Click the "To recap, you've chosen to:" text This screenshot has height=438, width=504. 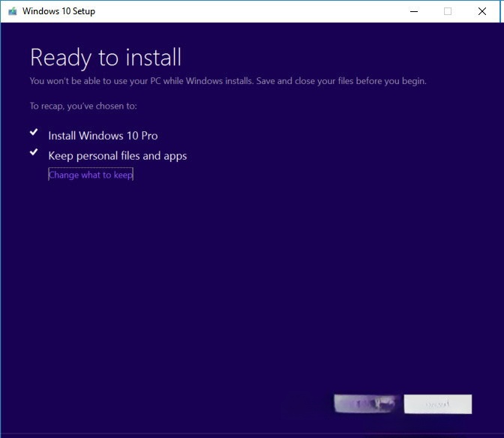click(83, 106)
